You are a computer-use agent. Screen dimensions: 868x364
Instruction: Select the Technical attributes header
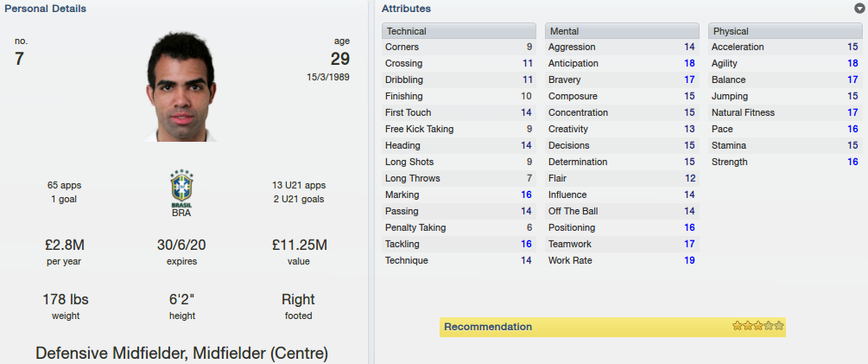pyautogui.click(x=459, y=31)
